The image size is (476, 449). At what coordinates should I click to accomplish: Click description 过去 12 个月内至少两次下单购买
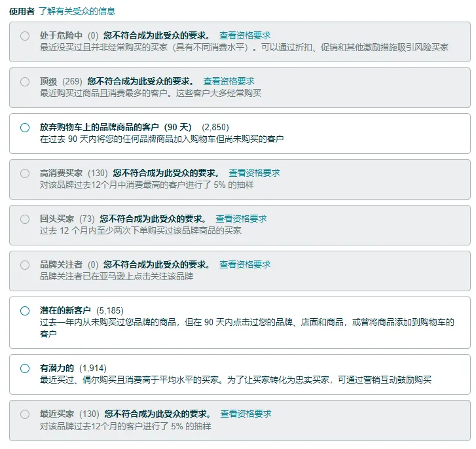141,230
